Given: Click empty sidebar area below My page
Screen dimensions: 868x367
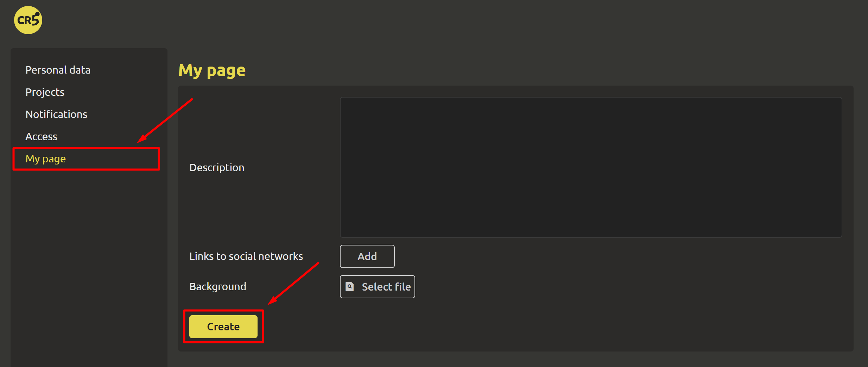Looking at the screenshot, I should click(88, 264).
